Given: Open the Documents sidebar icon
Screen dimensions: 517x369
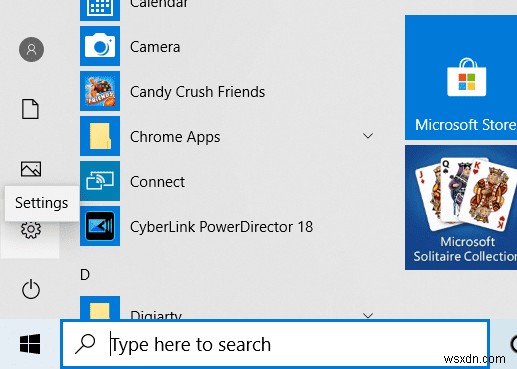Looking at the screenshot, I should [x=30, y=109].
